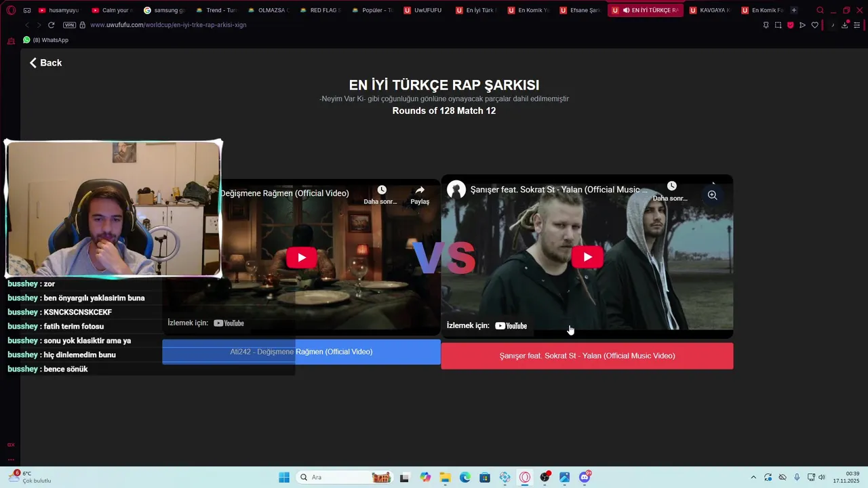This screenshot has width=868, height=488.
Task: Vote for Şanışer feat. Sokrat St - Yalan
Action: click(587, 356)
